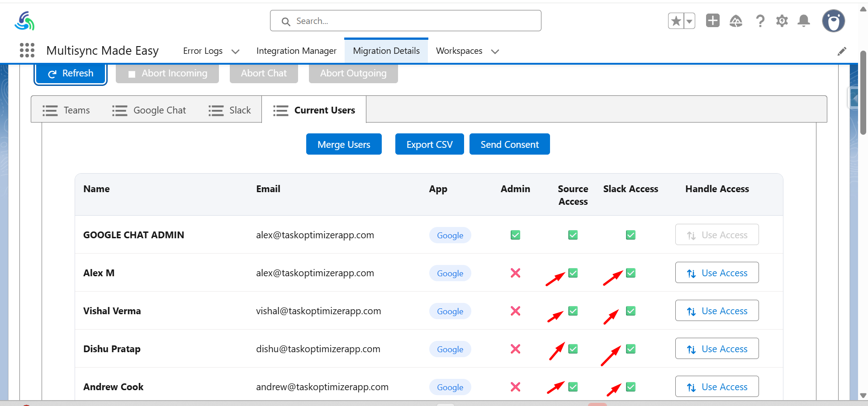Expand the favorites list dropdown arrow
This screenshot has height=406, width=868.
pyautogui.click(x=689, y=21)
